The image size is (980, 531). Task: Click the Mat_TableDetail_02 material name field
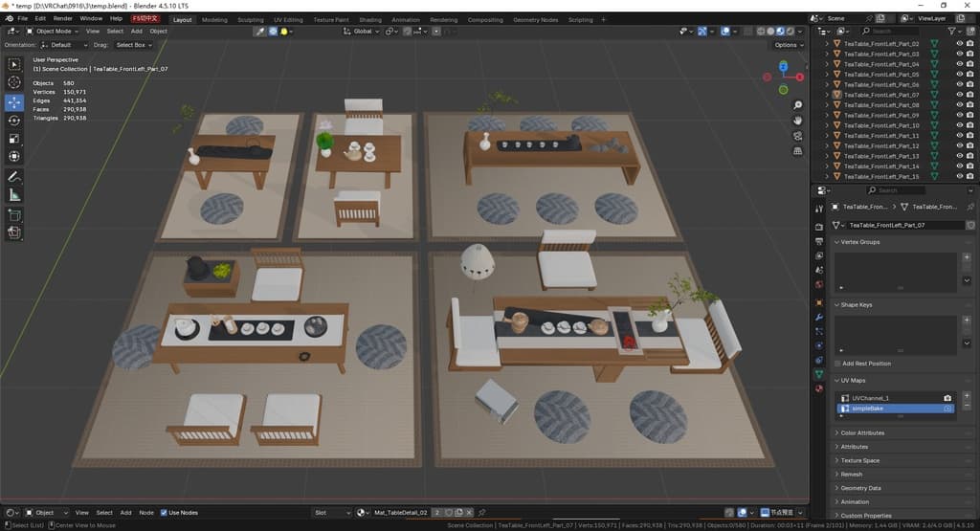pos(401,513)
